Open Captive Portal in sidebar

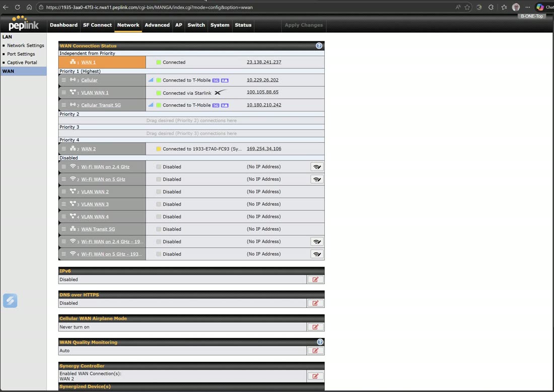pyautogui.click(x=22, y=62)
